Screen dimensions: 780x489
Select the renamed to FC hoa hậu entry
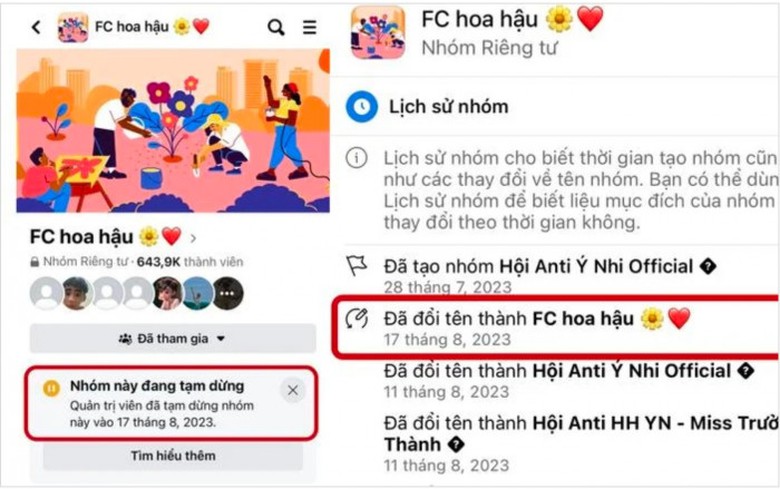[555, 327]
